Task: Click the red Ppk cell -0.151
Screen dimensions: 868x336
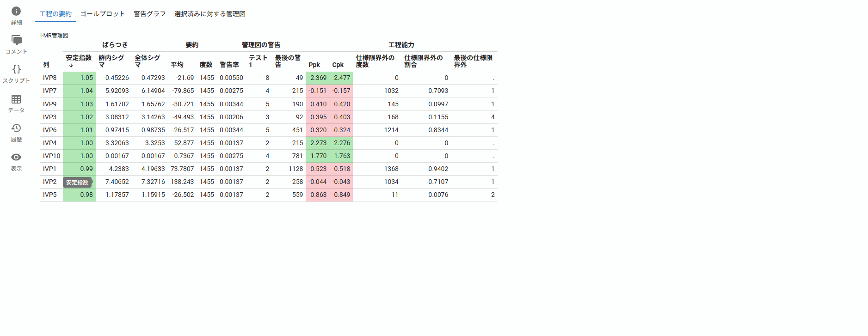Action: coord(318,91)
